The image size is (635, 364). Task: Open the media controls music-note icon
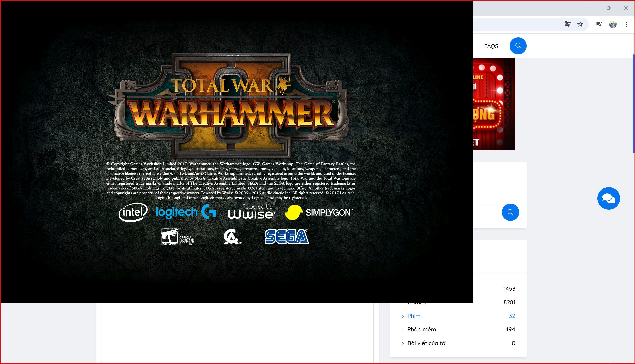tap(599, 24)
